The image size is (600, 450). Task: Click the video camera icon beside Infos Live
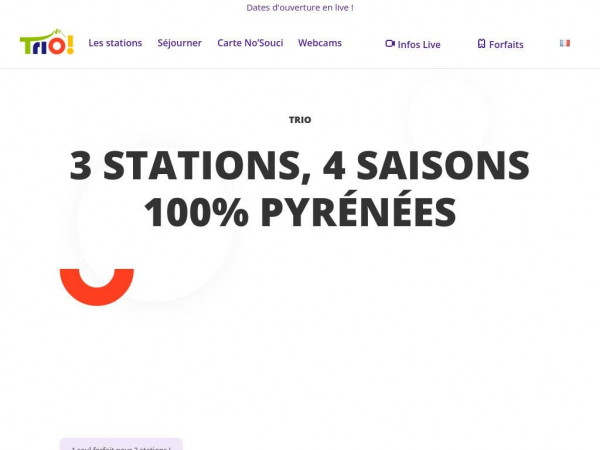390,44
